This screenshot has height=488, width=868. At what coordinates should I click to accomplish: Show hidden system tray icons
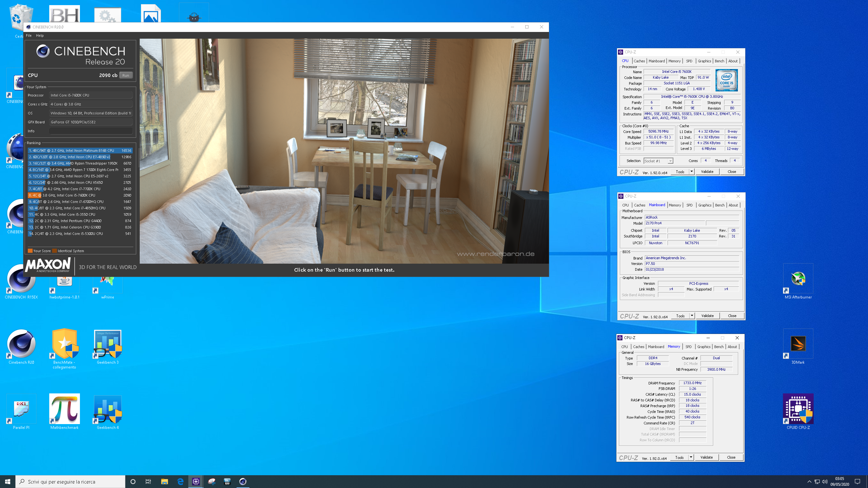tap(809, 482)
